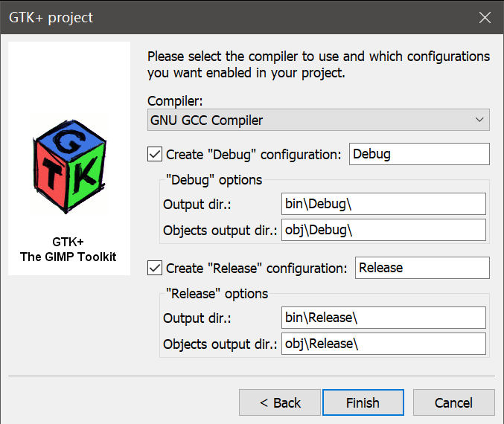Click the "Debug" options group label
504x424 pixels.
point(213,180)
